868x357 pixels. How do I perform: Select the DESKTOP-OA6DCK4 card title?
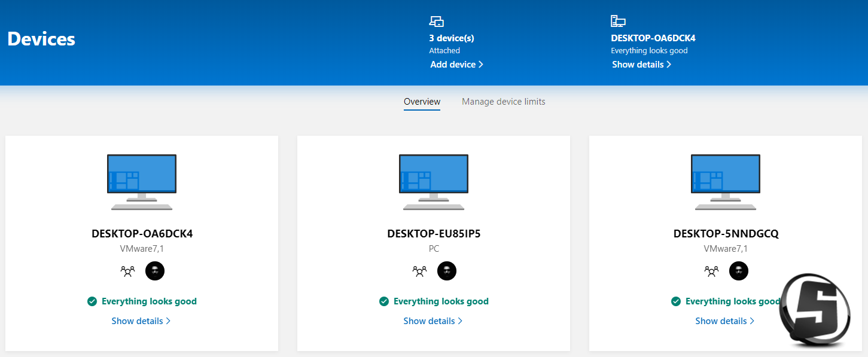(x=142, y=234)
